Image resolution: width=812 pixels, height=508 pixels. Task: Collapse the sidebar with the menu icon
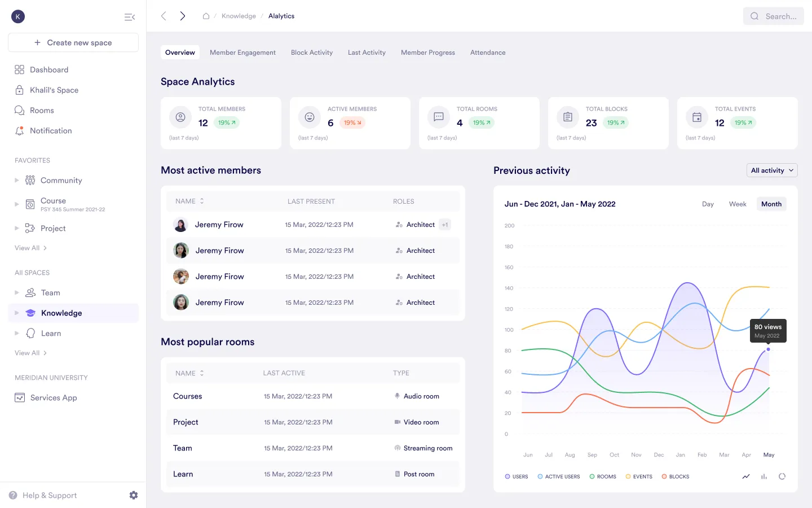click(x=129, y=17)
